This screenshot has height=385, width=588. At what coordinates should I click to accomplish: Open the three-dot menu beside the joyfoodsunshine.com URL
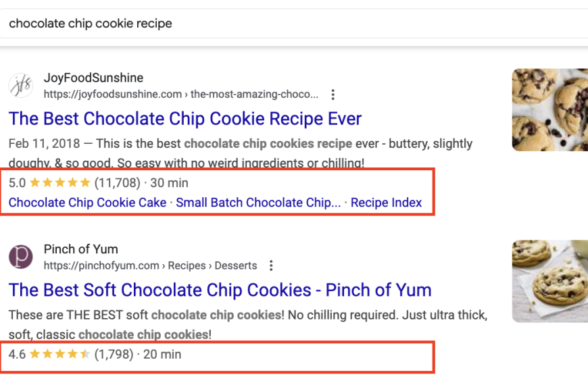point(333,95)
